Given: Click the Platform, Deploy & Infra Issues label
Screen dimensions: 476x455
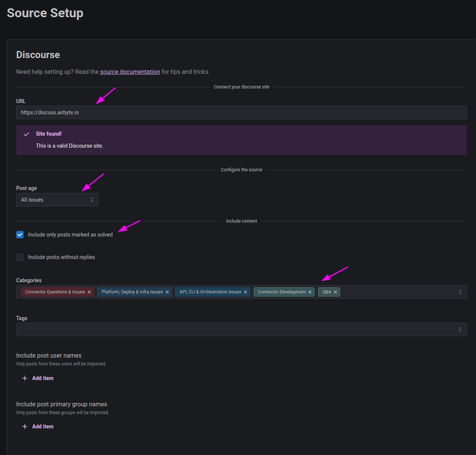Looking at the screenshot, I should tap(132, 292).
